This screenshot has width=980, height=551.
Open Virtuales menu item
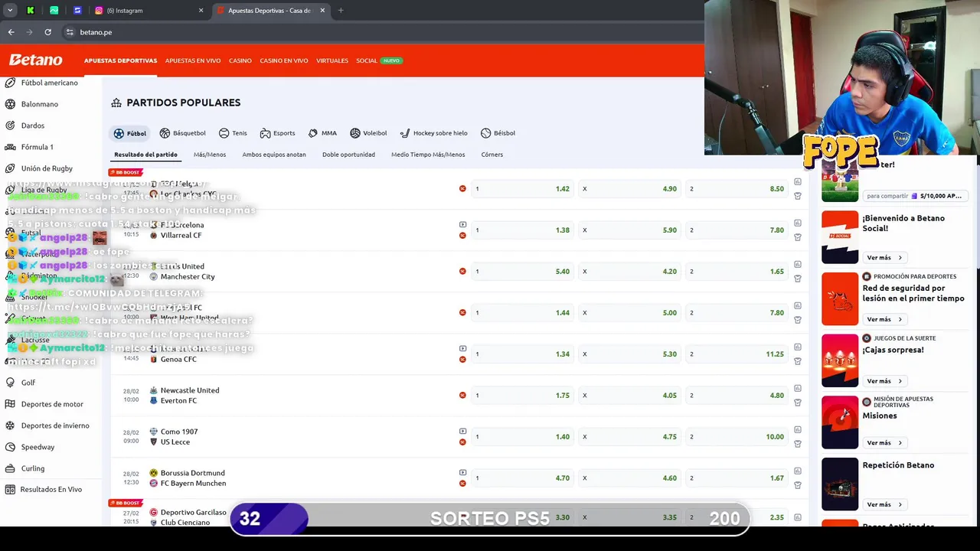(332, 60)
